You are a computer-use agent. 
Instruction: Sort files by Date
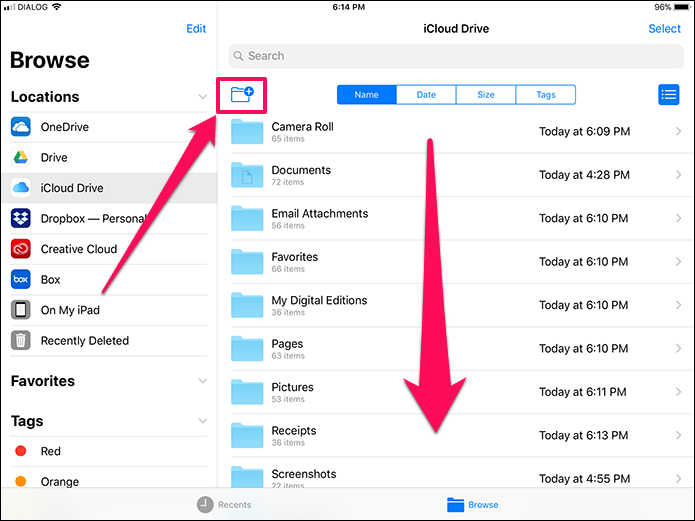point(426,94)
